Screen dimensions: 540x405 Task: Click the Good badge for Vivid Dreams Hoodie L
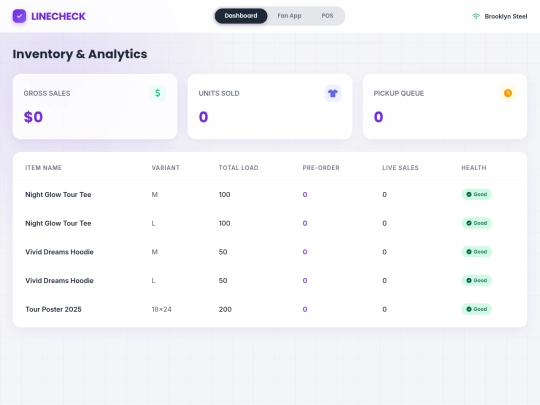click(477, 280)
